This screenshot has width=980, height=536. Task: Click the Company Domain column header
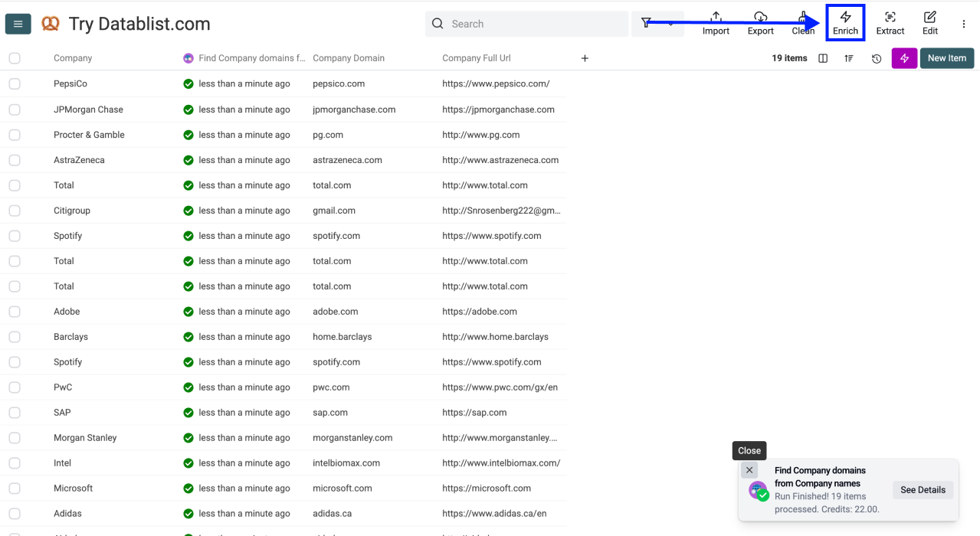click(349, 58)
